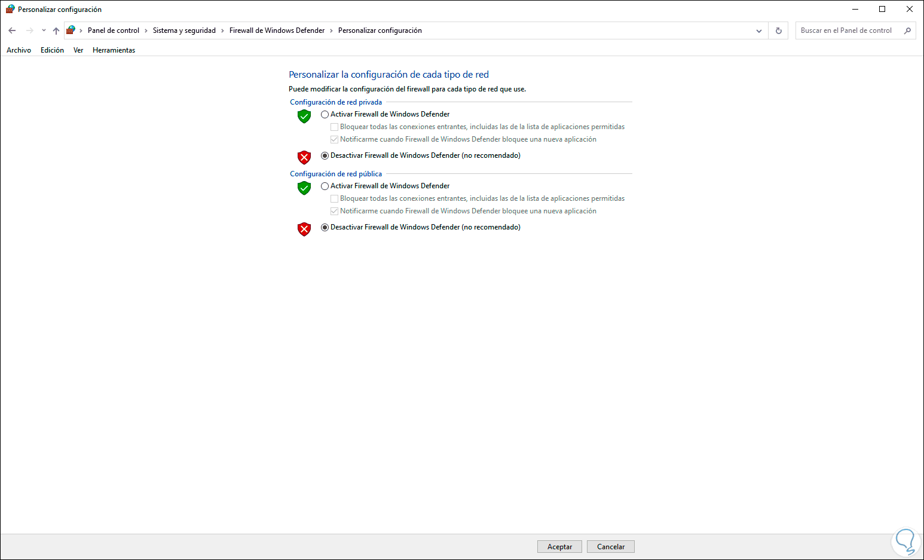Image resolution: width=924 pixels, height=560 pixels.
Task: Open the Herramientas menu
Action: pos(114,50)
